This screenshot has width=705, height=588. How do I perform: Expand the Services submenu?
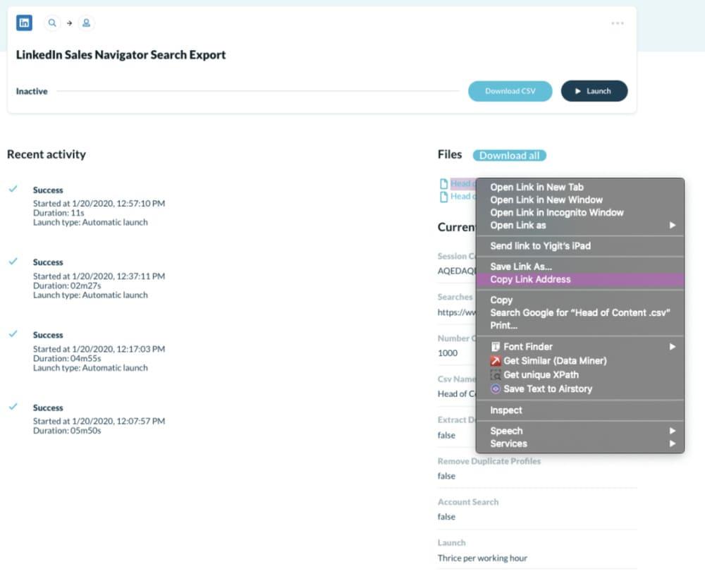point(580,443)
